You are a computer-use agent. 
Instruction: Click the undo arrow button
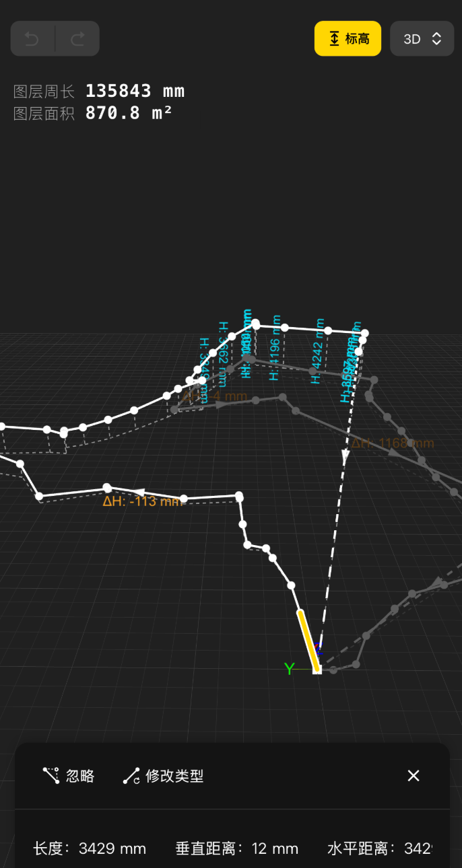coord(32,38)
